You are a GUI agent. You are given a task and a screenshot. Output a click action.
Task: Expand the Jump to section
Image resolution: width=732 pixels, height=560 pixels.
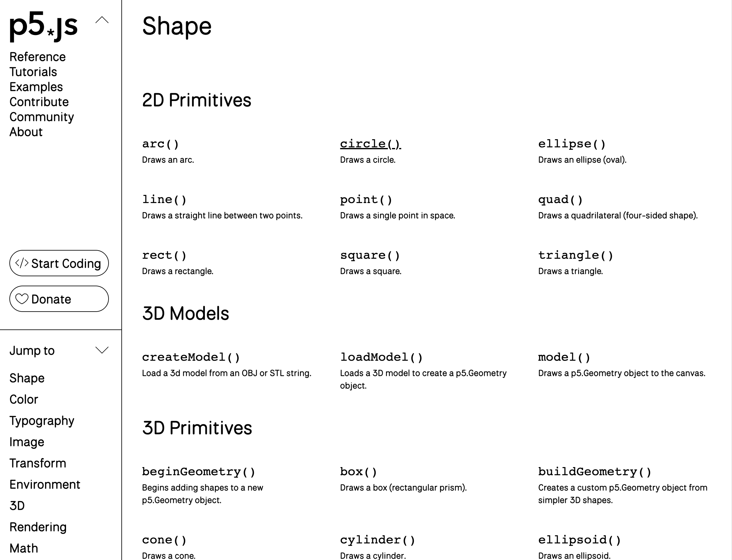click(x=102, y=350)
